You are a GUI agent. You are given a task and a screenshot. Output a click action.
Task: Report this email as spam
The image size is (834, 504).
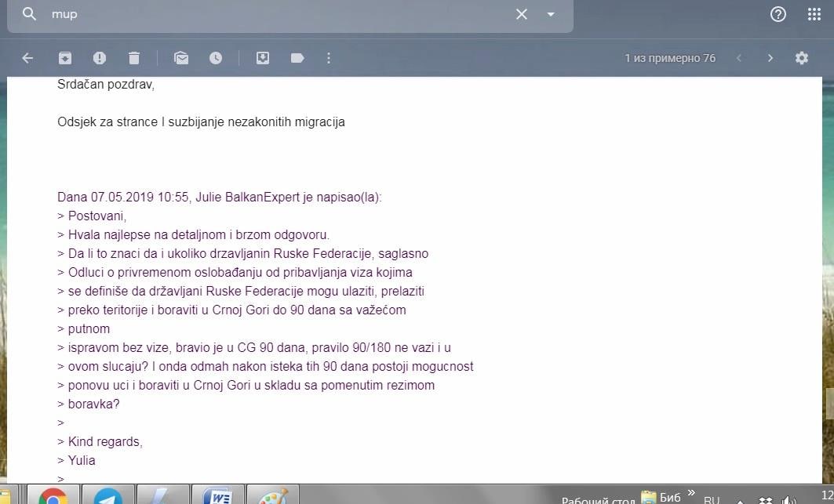(100, 58)
